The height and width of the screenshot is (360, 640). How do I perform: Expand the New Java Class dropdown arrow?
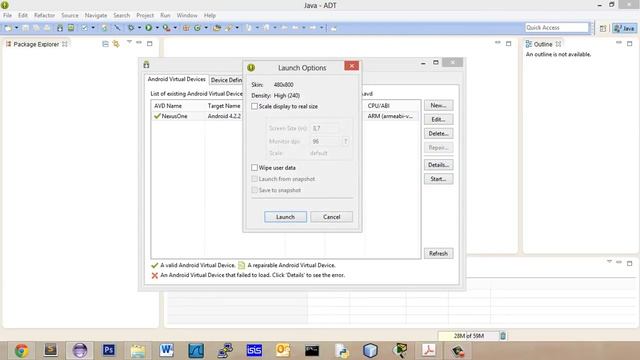coord(206,28)
